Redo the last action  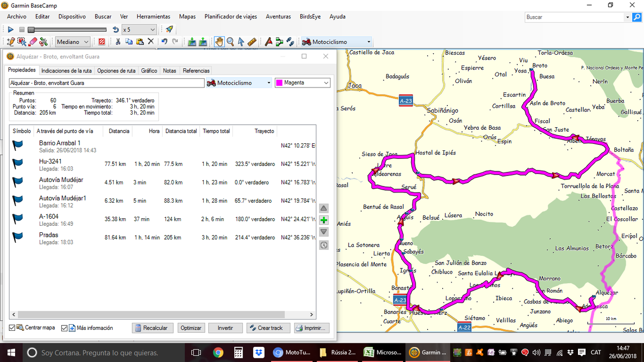(175, 42)
